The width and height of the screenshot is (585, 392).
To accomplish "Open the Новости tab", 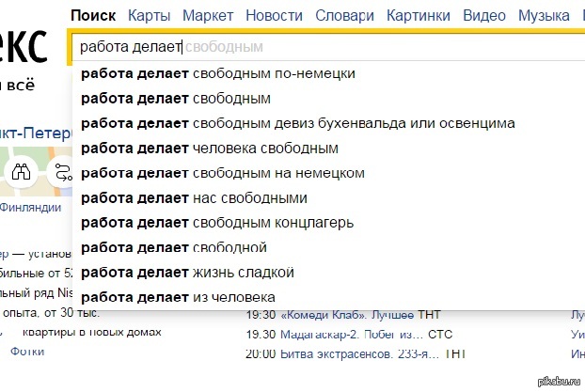I will (x=276, y=16).
